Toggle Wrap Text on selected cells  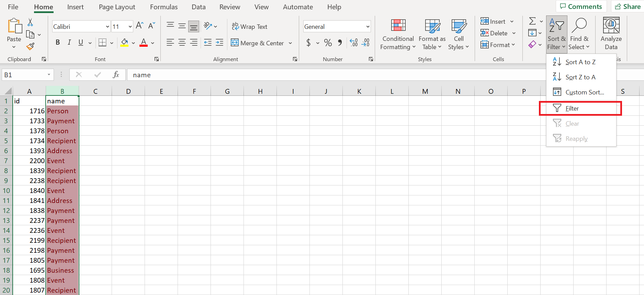pos(250,26)
